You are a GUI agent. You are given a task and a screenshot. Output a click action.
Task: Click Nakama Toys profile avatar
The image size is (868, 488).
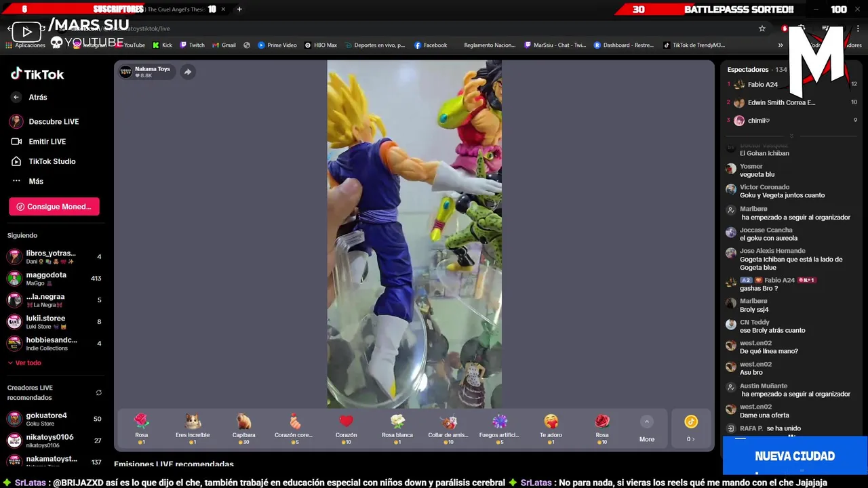pyautogui.click(x=125, y=72)
